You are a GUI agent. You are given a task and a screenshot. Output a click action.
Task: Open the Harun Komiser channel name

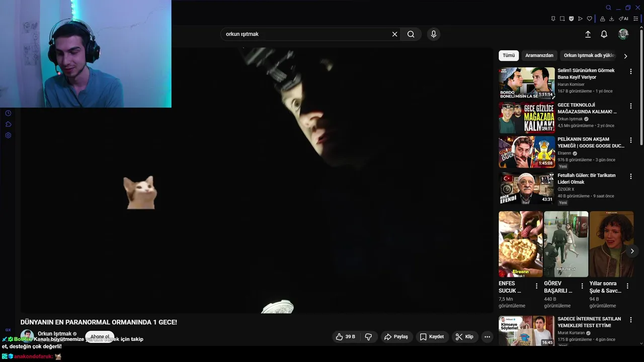(571, 84)
